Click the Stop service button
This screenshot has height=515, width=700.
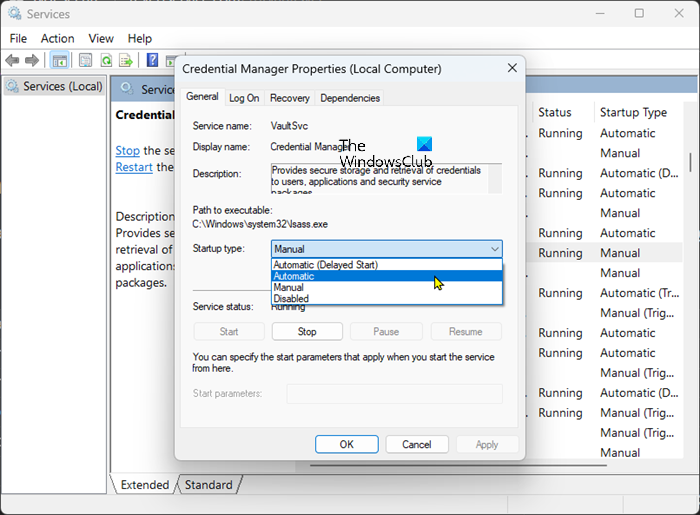tap(307, 332)
